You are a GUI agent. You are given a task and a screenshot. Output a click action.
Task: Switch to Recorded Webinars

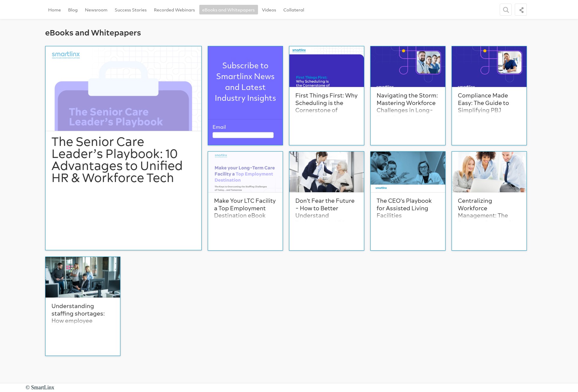pyautogui.click(x=174, y=10)
